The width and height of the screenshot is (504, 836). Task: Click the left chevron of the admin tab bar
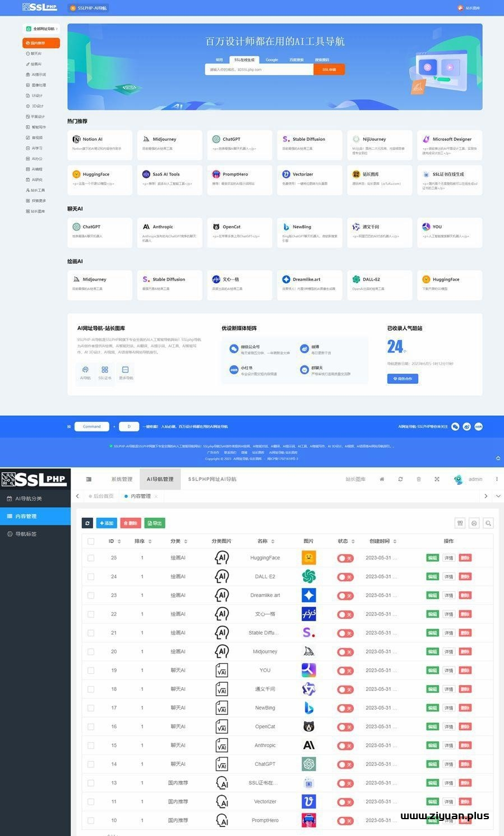[x=77, y=496]
